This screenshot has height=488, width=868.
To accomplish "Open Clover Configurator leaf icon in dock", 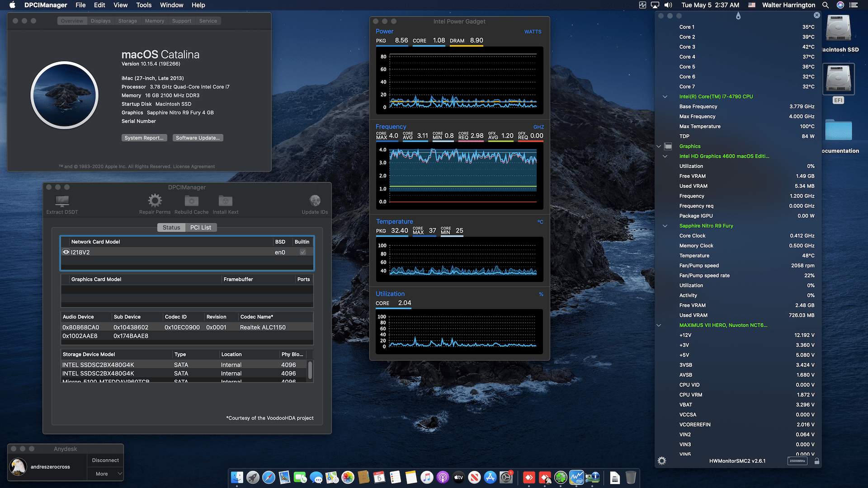I will tap(561, 477).
